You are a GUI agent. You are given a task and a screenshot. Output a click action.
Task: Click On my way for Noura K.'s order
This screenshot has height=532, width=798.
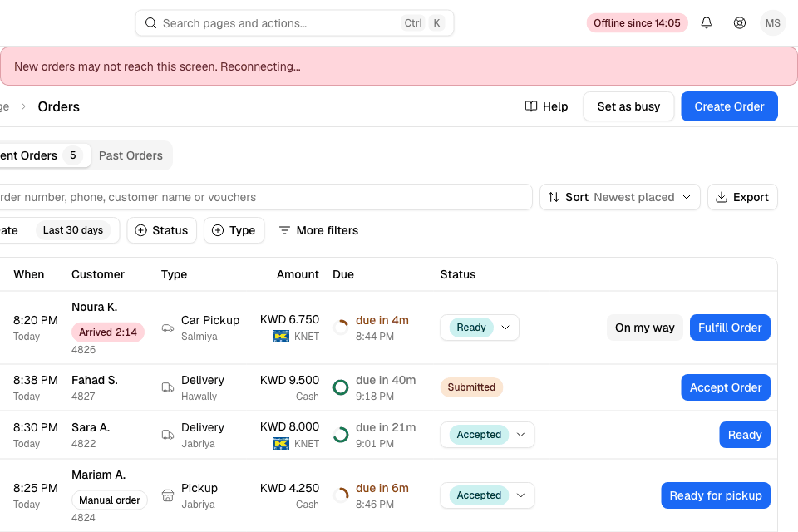[645, 328]
